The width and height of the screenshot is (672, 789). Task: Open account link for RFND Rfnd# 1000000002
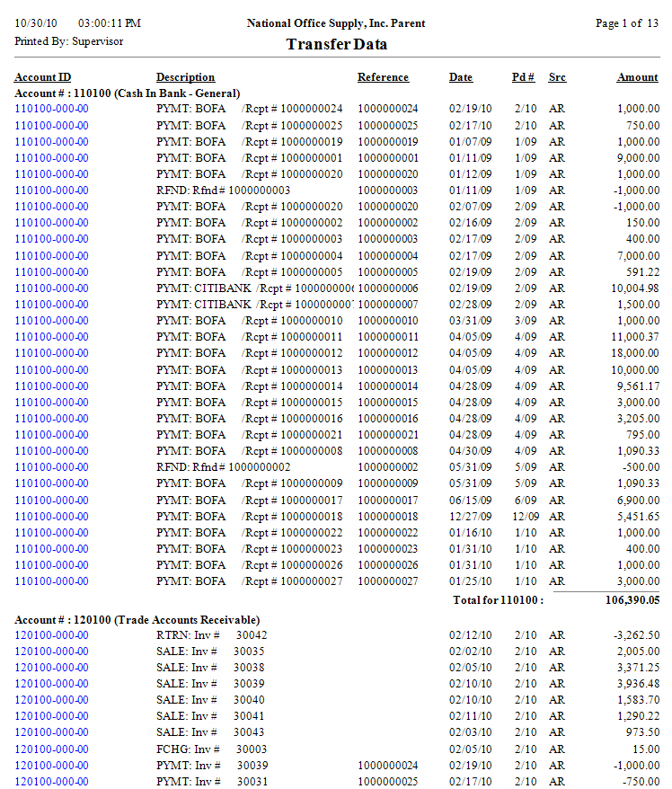(51, 467)
